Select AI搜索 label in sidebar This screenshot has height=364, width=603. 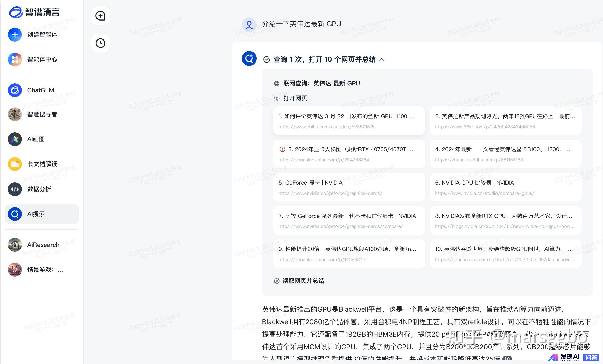[x=36, y=214]
